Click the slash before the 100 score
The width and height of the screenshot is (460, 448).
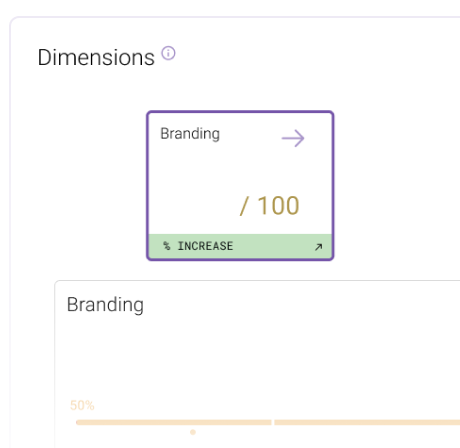pos(244,206)
